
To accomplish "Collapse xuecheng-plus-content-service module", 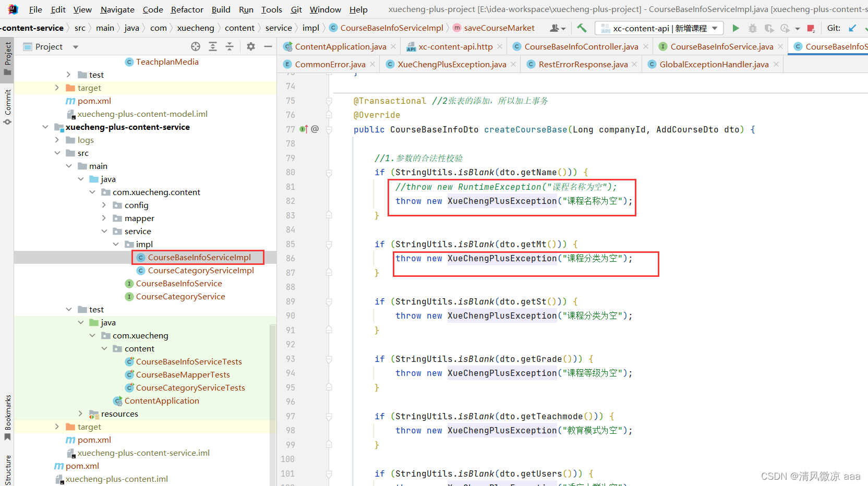I will (46, 127).
